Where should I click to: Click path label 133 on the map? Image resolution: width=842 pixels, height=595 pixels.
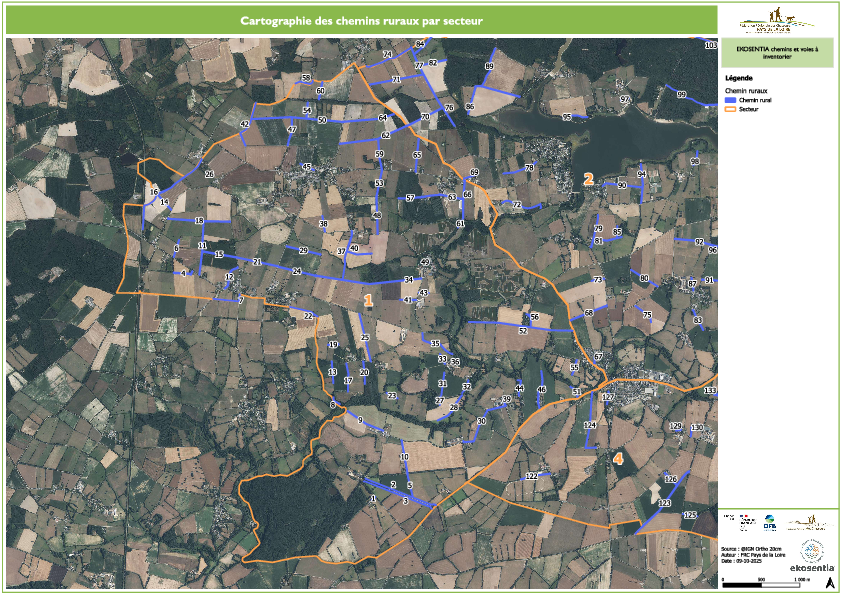(x=710, y=390)
